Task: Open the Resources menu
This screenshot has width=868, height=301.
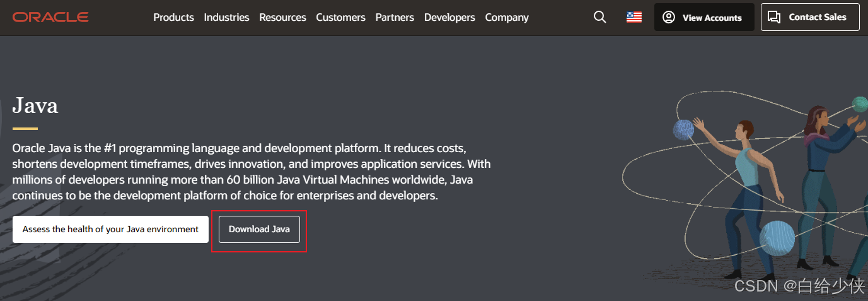Action: click(282, 17)
